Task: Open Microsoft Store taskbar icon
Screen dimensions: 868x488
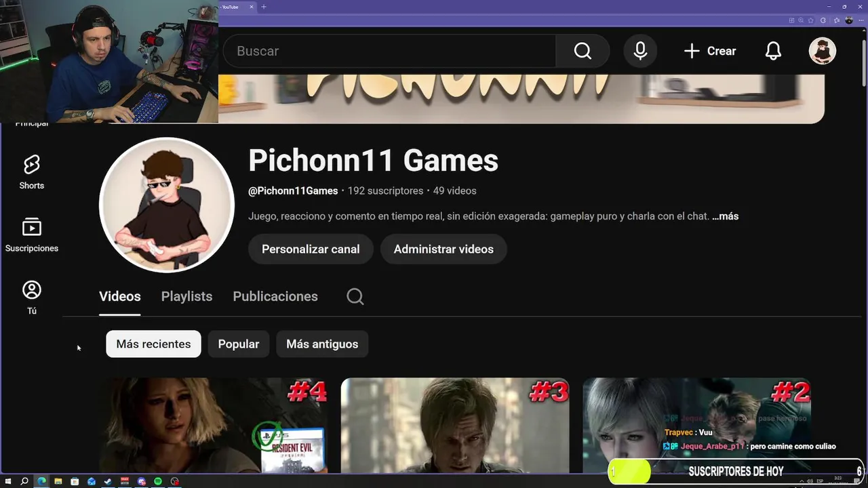Action: [x=75, y=481]
